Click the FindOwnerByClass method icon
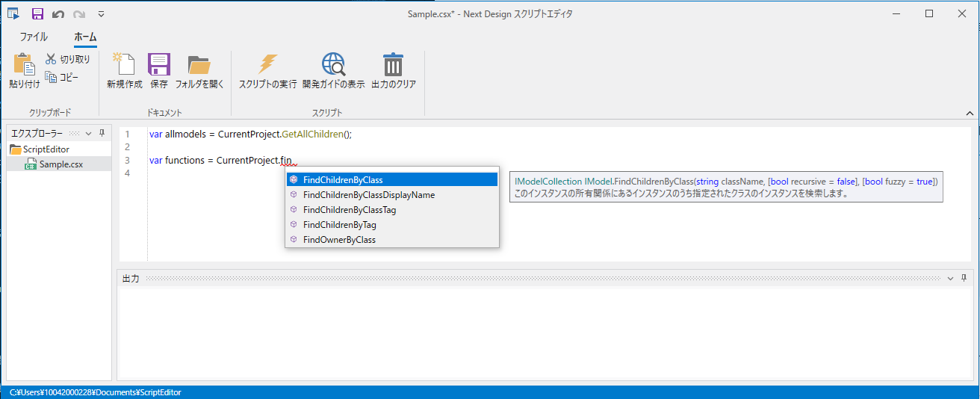This screenshot has width=980, height=399. tap(294, 240)
